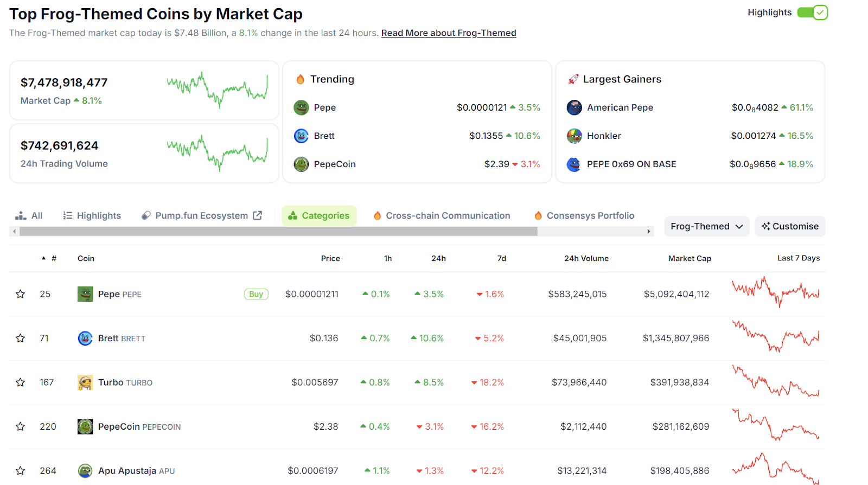Viewport: 868px width, 485px height.
Task: Click Turbo coin logo in table
Action: click(85, 382)
